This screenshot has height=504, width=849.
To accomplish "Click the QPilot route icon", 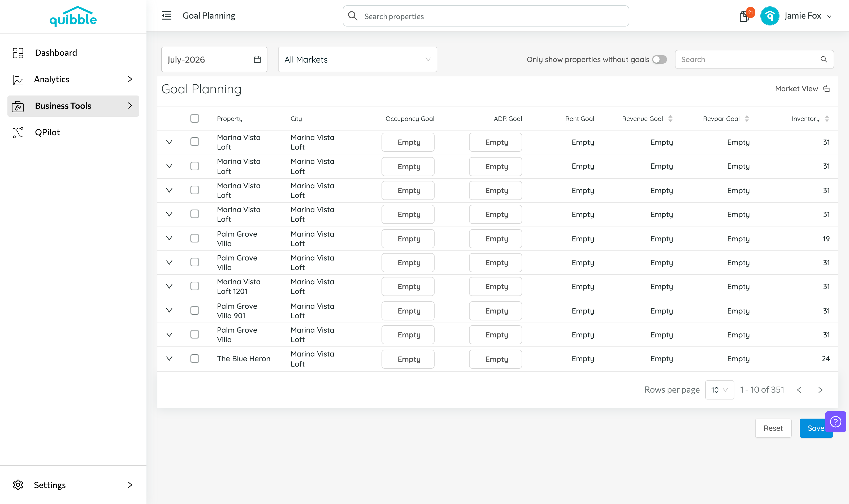I will coord(18,132).
